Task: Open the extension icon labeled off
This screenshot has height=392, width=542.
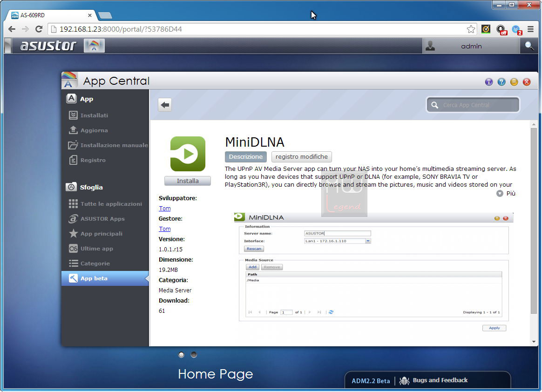Action: click(x=501, y=30)
